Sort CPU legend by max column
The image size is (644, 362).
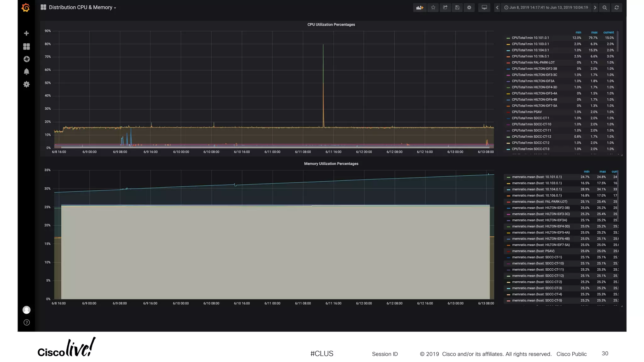tap(594, 32)
